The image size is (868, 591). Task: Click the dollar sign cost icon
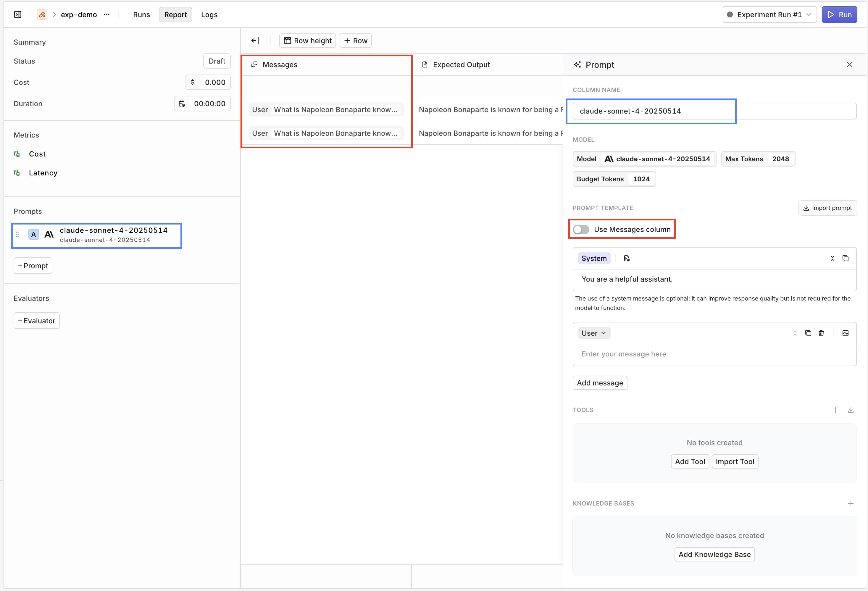(x=192, y=83)
